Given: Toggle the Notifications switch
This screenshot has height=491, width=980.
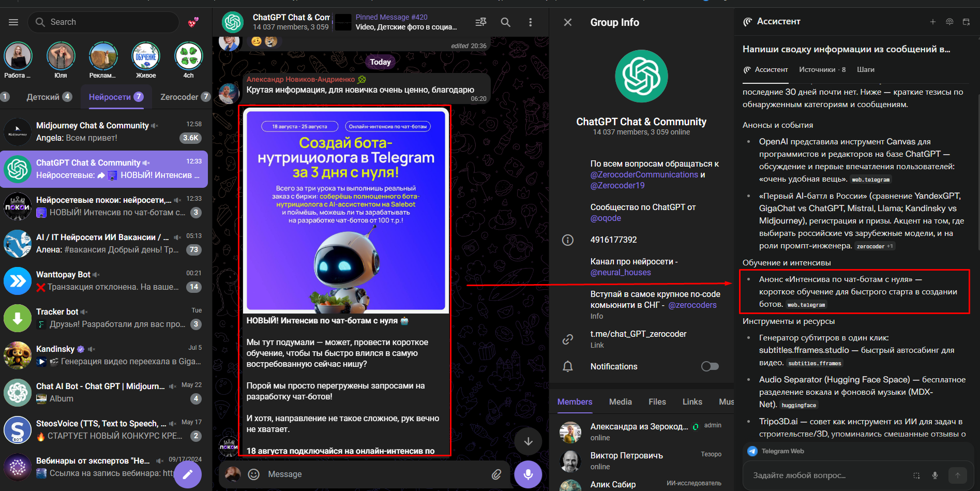Looking at the screenshot, I should [710, 366].
